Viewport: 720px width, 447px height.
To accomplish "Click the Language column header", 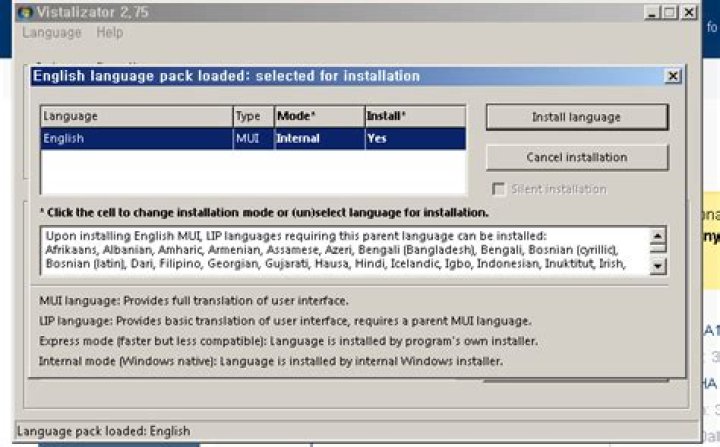I will tap(137, 116).
